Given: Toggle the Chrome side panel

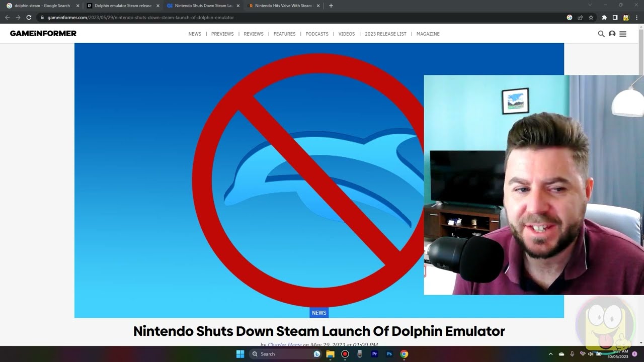Looking at the screenshot, I should [x=615, y=17].
